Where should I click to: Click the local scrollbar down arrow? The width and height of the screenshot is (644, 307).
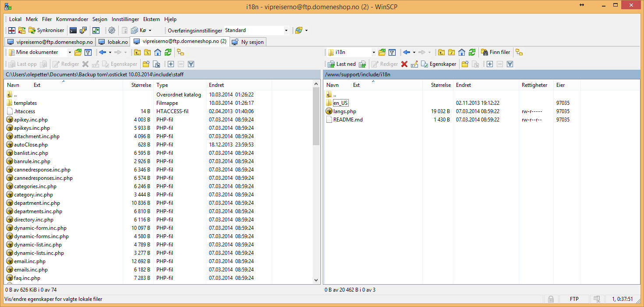316,280
